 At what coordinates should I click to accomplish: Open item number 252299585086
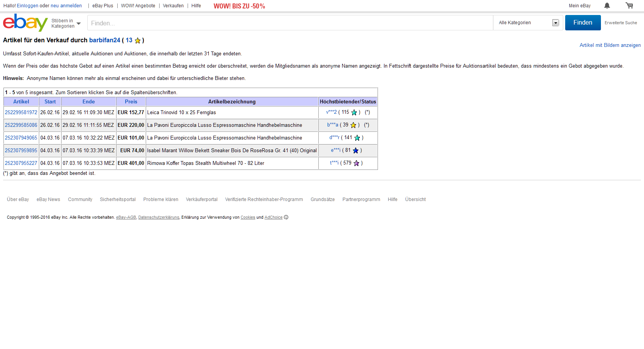pyautogui.click(x=21, y=125)
